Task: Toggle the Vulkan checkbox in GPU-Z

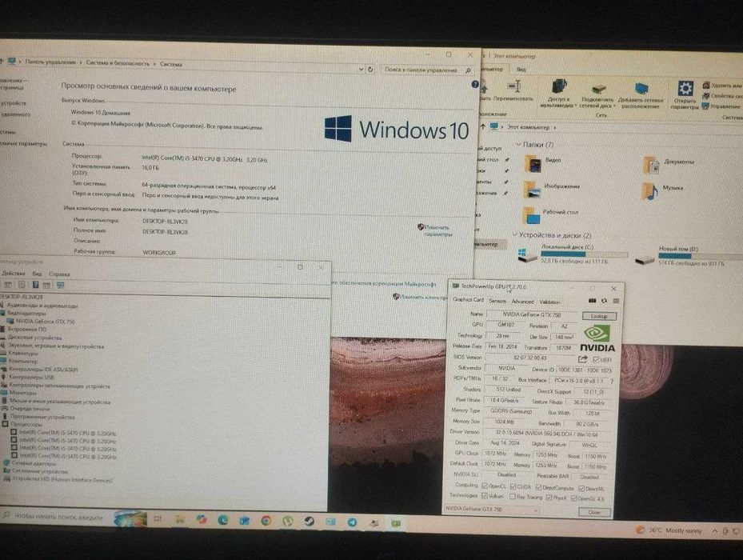Action: [485, 496]
